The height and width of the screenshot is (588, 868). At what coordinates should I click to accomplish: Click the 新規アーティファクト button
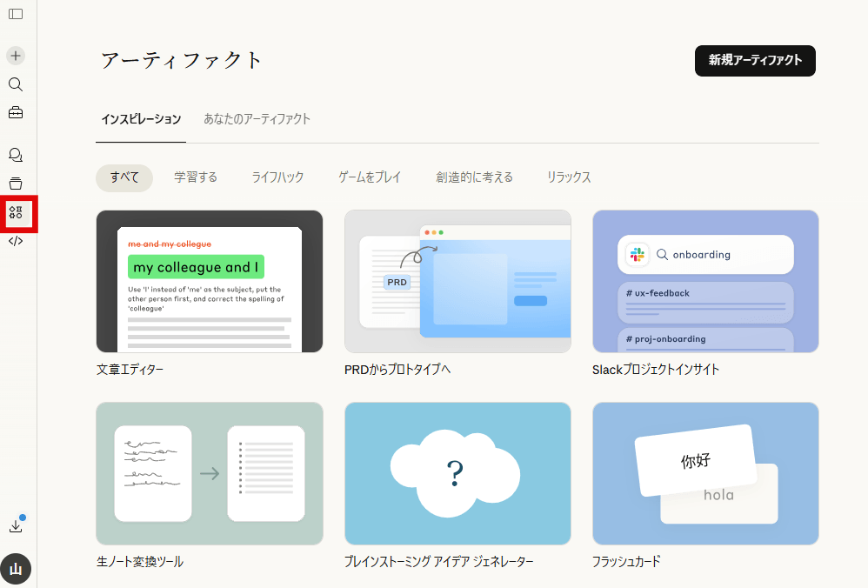tap(755, 61)
